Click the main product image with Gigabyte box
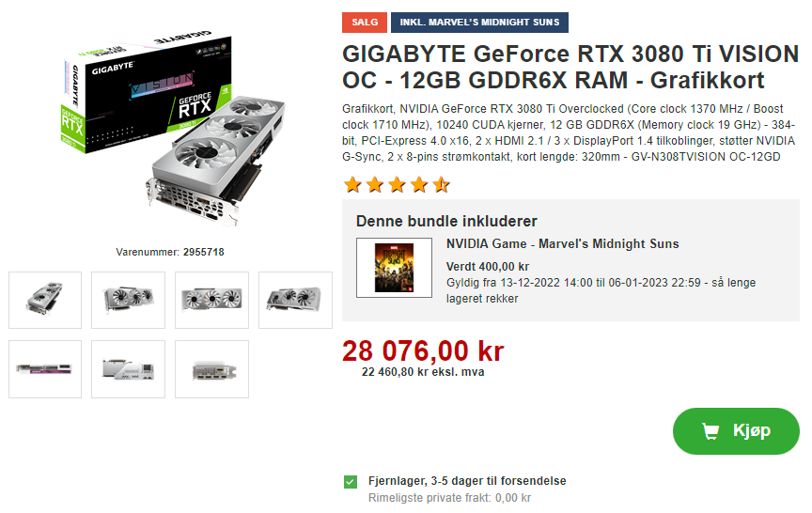 174,130
